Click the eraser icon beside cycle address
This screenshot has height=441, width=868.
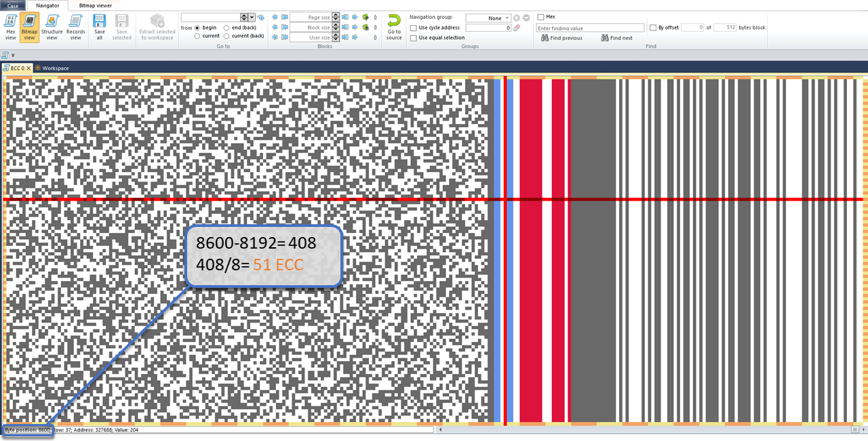pyautogui.click(x=516, y=28)
